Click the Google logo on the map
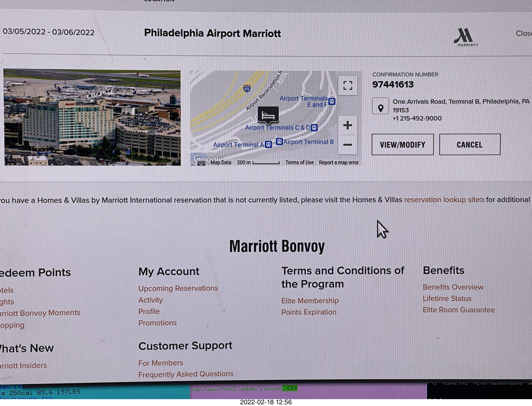Image resolution: width=532 pixels, height=406 pixels. click(208, 159)
